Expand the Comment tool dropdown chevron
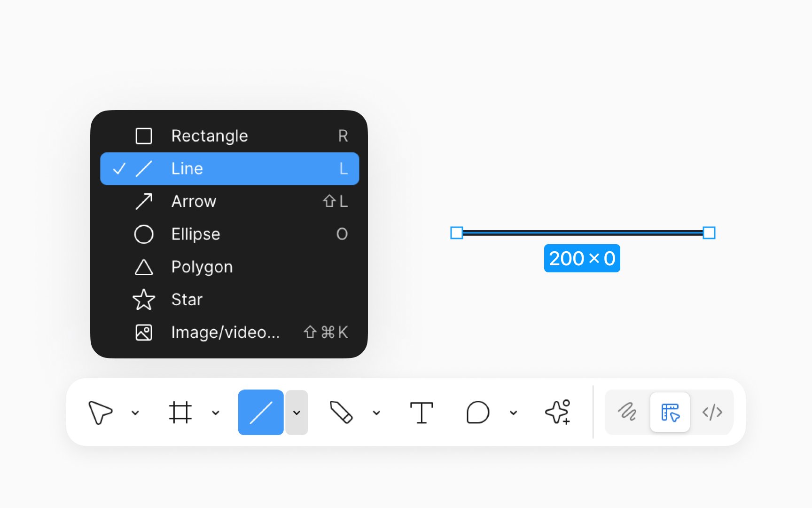This screenshot has height=508, width=812. 514,413
